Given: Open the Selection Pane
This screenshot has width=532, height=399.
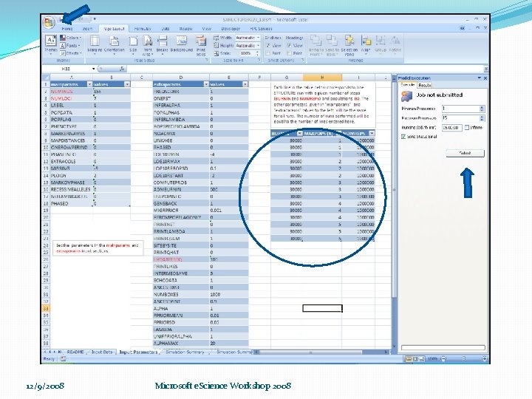Looking at the screenshot, I should [349, 46].
